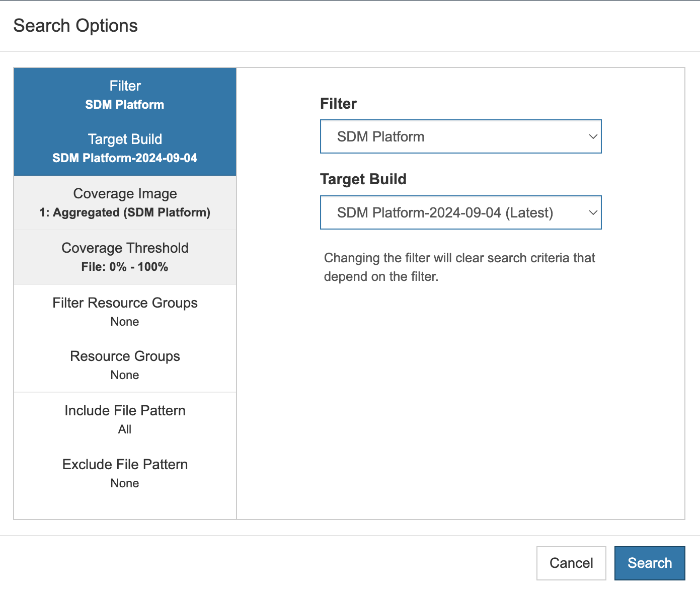Click the bold 'Filter' heading above dropdown

[x=338, y=104]
